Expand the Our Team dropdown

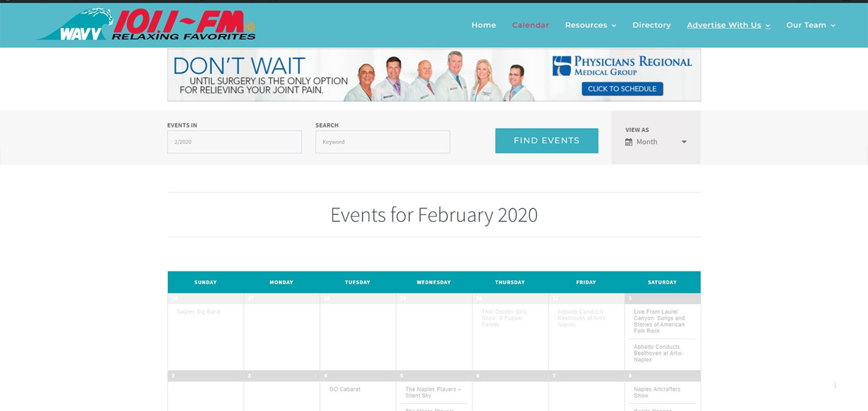(811, 25)
